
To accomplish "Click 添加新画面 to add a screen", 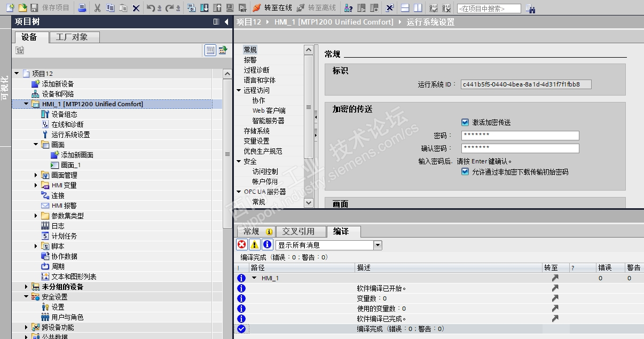I will coord(77,155).
